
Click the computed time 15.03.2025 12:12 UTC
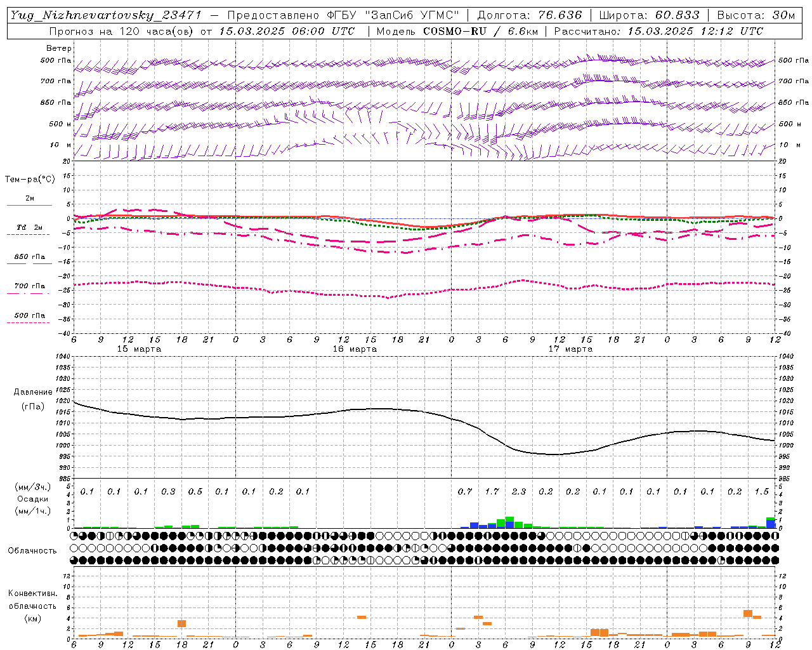pos(695,31)
